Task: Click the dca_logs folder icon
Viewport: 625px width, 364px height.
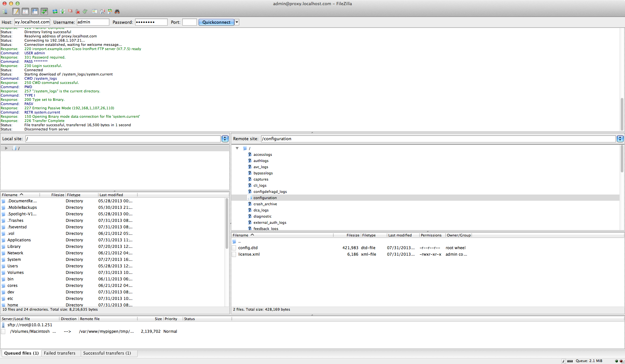Action: [250, 210]
